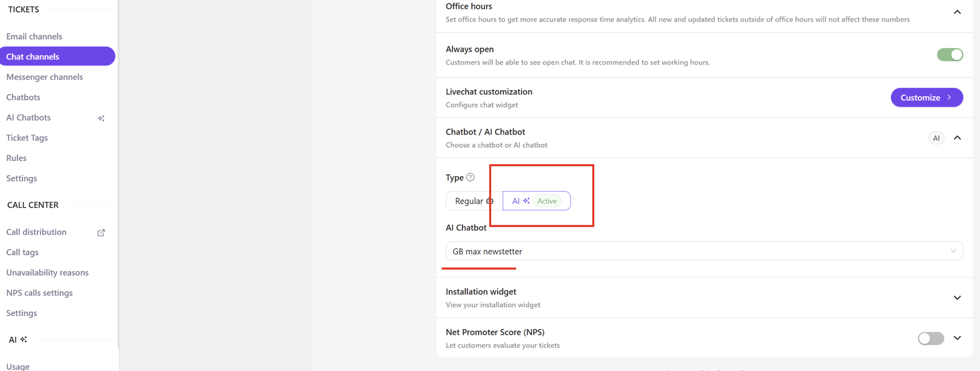Expand the Net Promoter Score section
980x371 pixels.
click(x=957, y=338)
